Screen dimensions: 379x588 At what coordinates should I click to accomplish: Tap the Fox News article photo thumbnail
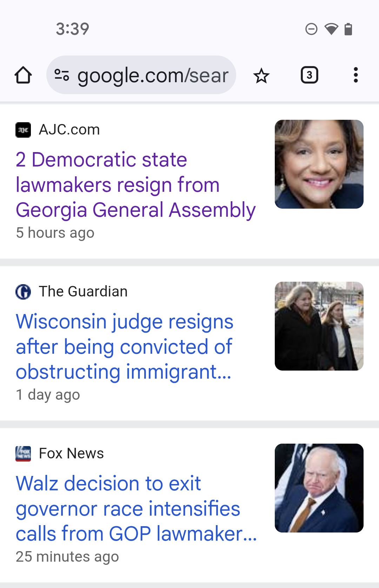tap(319, 488)
